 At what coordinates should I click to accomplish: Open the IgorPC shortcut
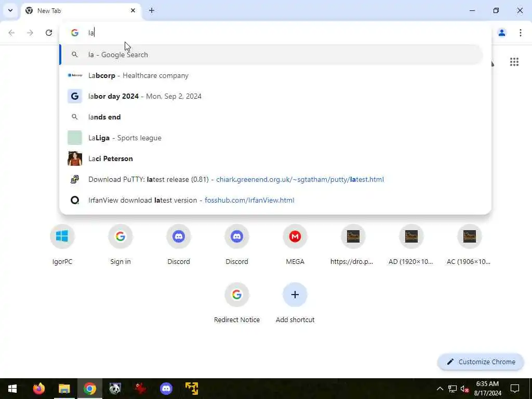pyautogui.click(x=62, y=245)
